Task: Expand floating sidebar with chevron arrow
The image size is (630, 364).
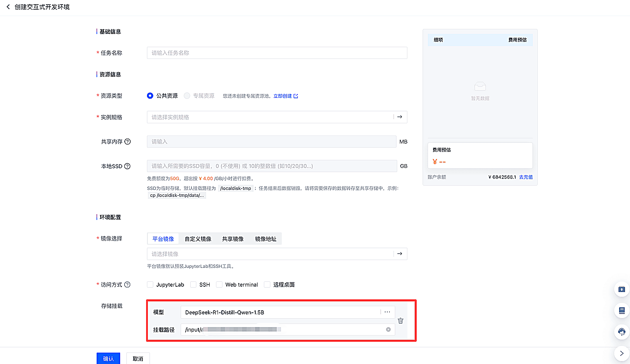Action: (x=622, y=354)
